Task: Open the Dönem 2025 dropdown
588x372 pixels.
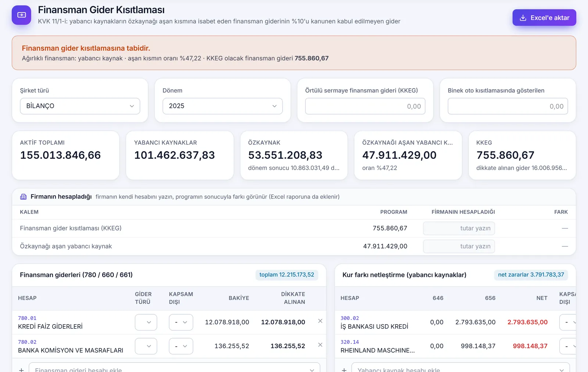Action: pos(223,106)
